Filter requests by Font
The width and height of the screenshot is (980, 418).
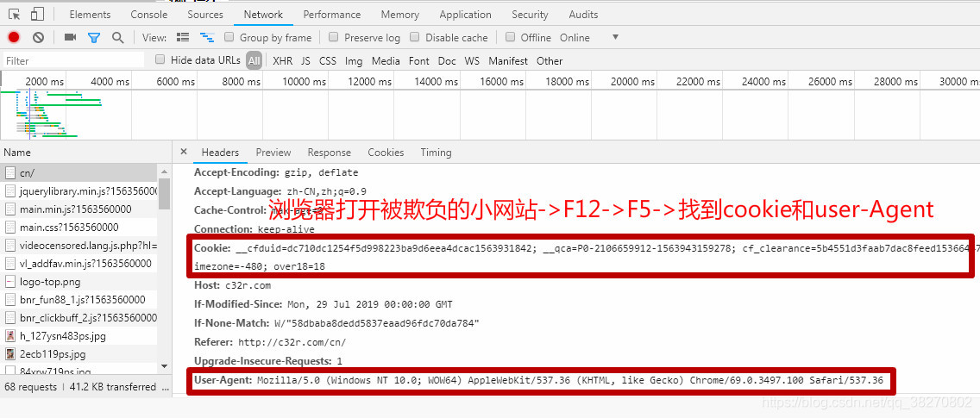click(418, 60)
